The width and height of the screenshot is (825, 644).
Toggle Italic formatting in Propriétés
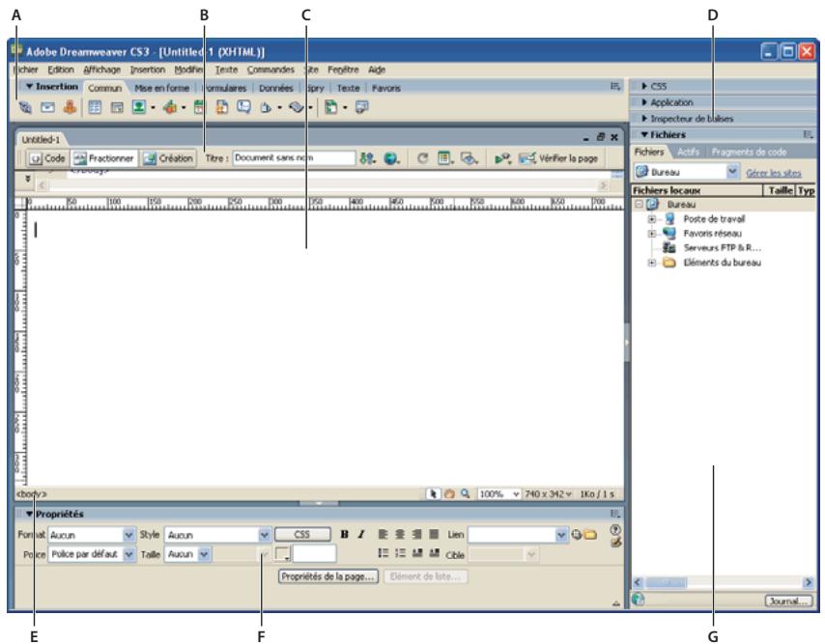(361, 534)
